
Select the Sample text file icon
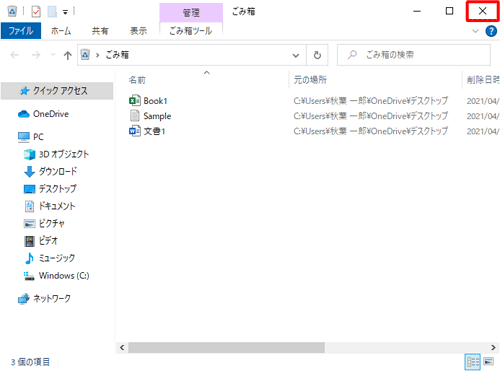[135, 116]
